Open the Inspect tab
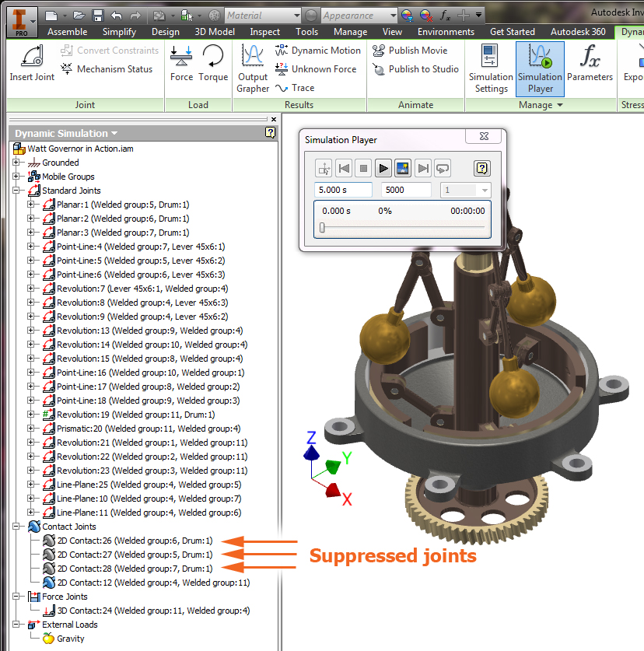The image size is (644, 651). click(x=265, y=32)
